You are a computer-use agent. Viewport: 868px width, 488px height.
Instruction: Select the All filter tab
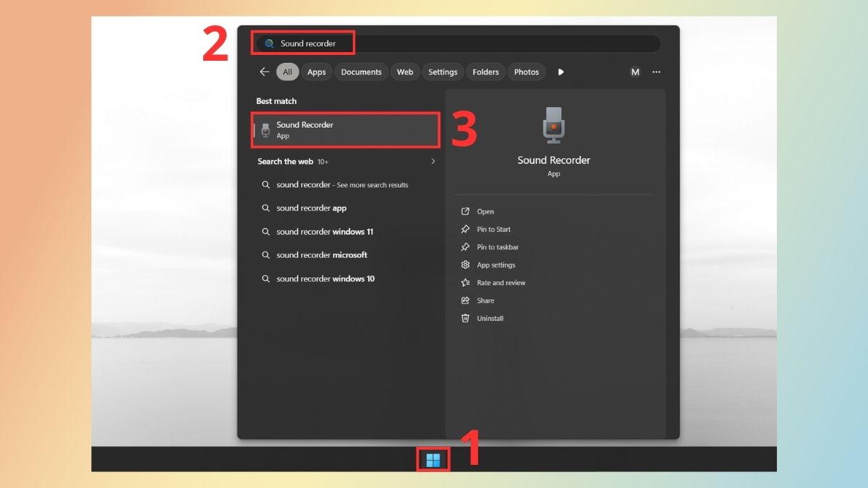click(x=287, y=72)
